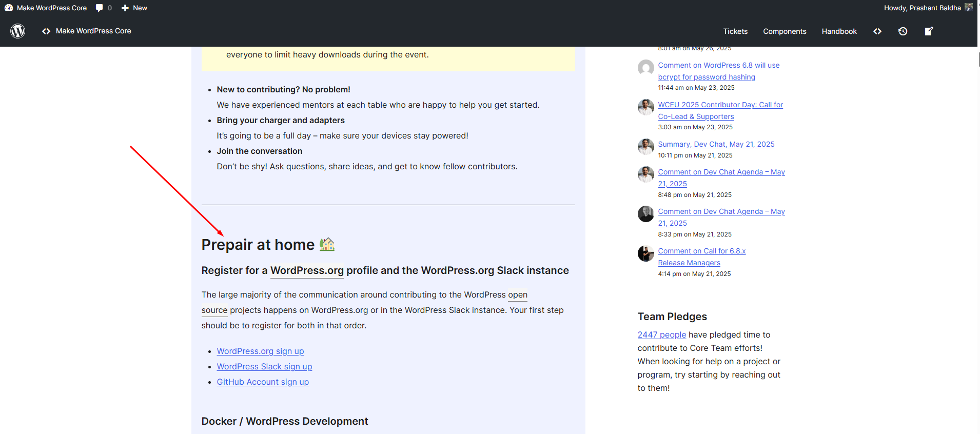
Task: Click the 'Join the conversation' bullet text
Action: click(260, 151)
